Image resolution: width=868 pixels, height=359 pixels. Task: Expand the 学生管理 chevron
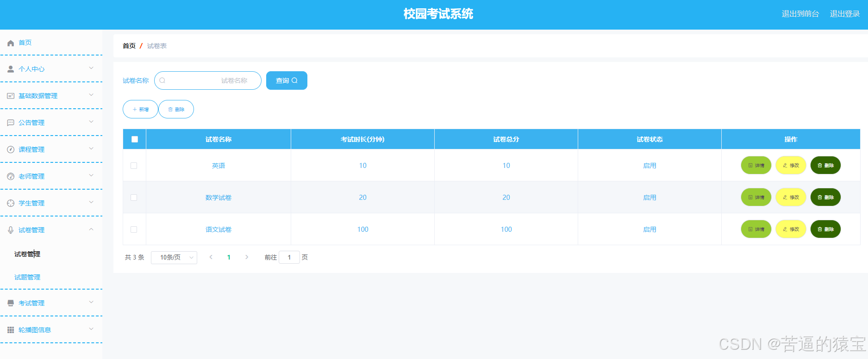91,203
